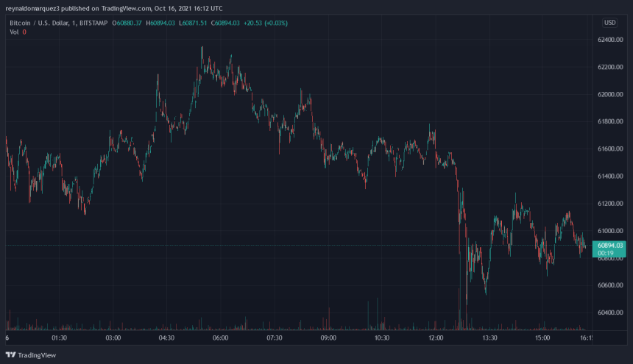This screenshot has height=364, width=633.
Task: Click the 60400.00 price axis label
Action: tap(610, 313)
